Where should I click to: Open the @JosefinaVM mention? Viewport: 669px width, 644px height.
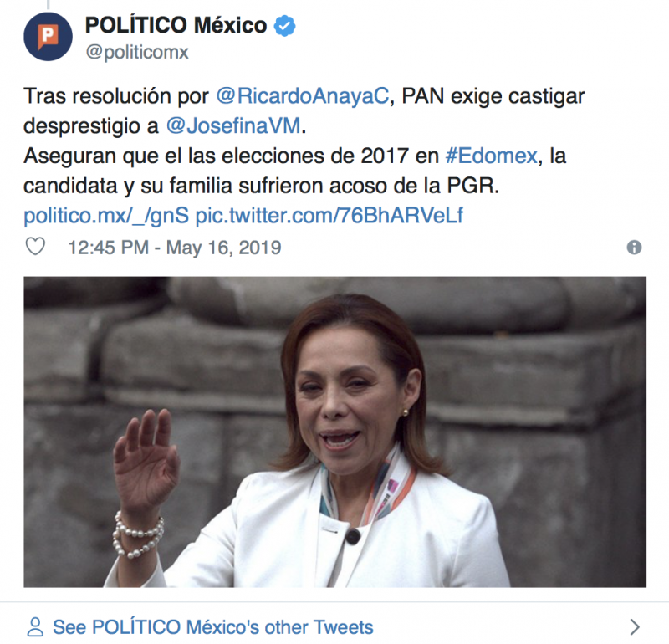pos(233,126)
